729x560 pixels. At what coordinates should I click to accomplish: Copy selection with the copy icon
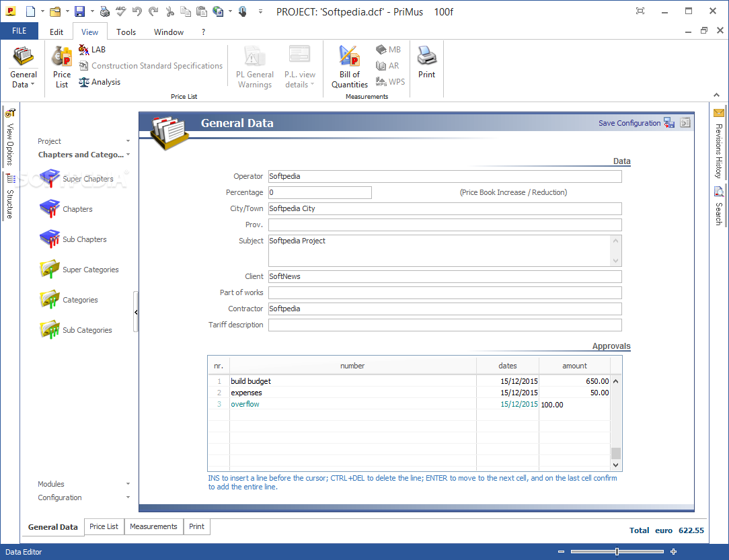[186, 11]
